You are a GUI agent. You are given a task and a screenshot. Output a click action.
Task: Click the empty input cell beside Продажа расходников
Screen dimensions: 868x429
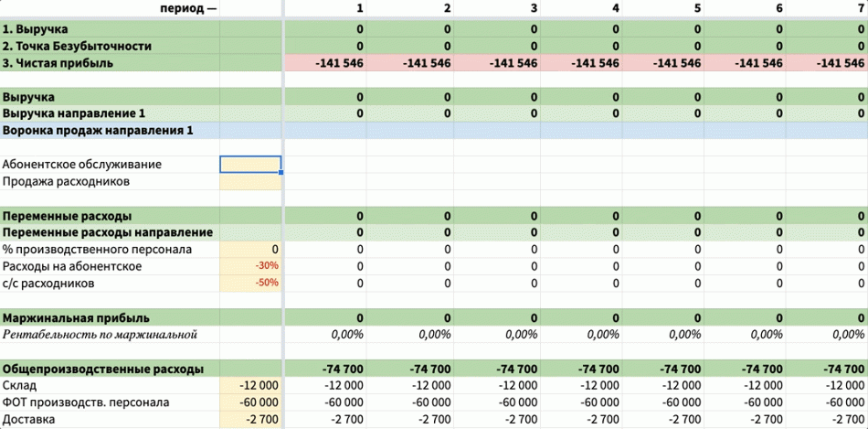[250, 181]
